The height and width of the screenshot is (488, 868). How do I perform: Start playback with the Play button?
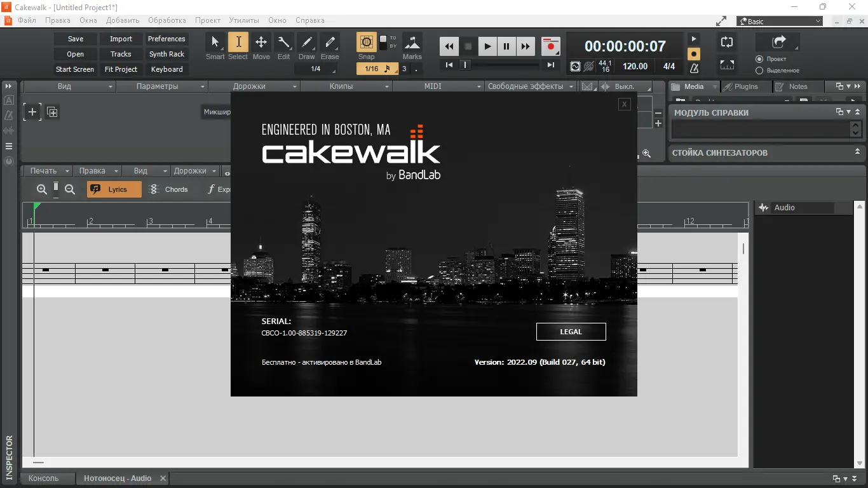pos(487,46)
